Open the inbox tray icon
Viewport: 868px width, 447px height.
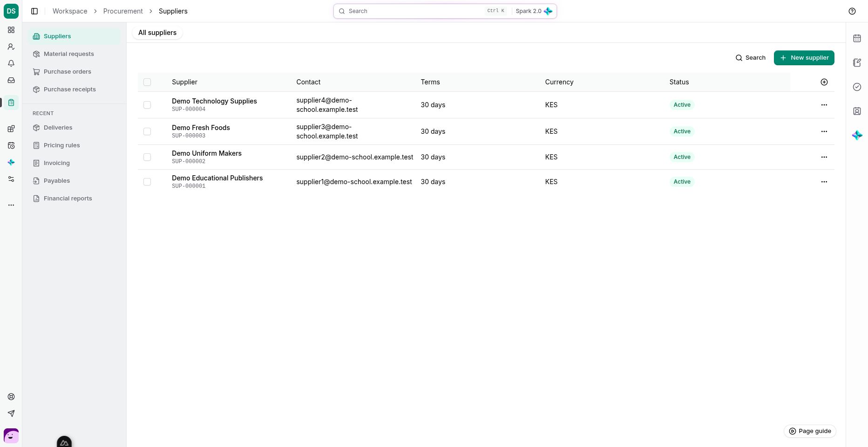tap(11, 80)
